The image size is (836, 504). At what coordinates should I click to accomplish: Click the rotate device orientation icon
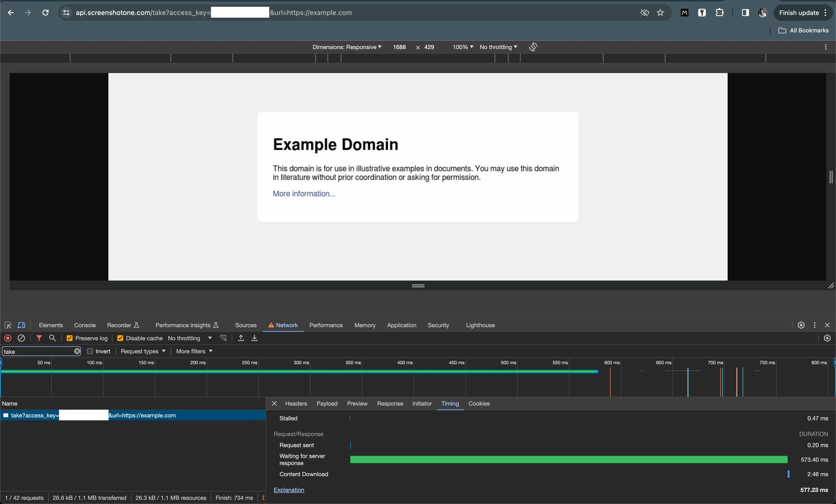533,47
